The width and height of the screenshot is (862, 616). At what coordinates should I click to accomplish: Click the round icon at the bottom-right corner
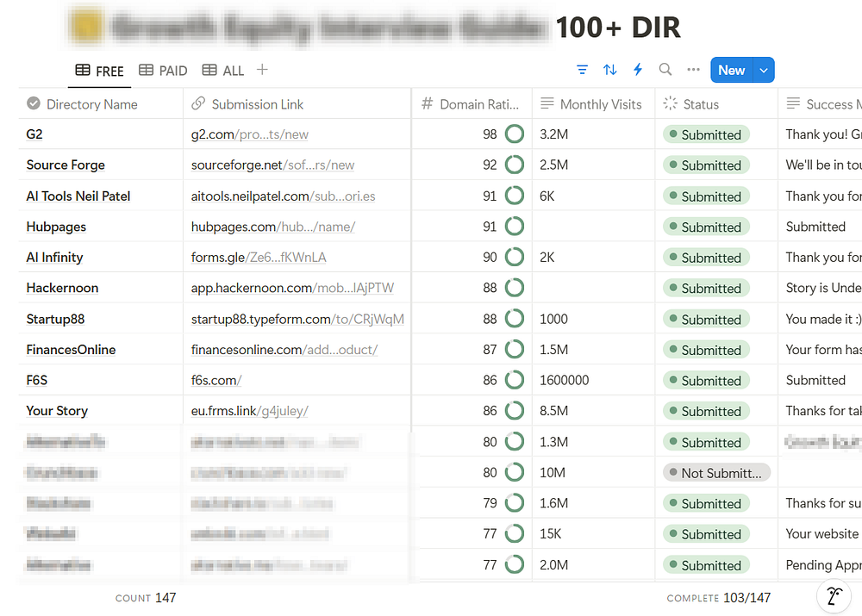834,596
